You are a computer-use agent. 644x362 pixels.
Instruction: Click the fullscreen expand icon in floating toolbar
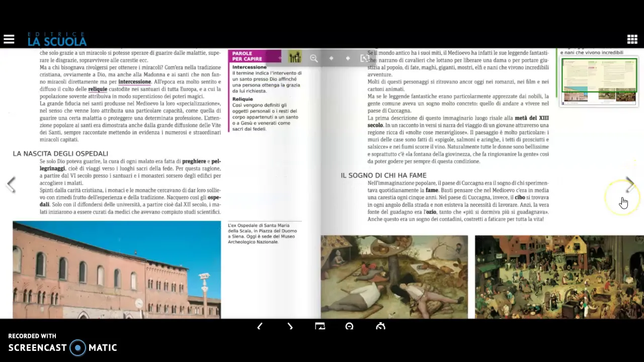tap(365, 58)
